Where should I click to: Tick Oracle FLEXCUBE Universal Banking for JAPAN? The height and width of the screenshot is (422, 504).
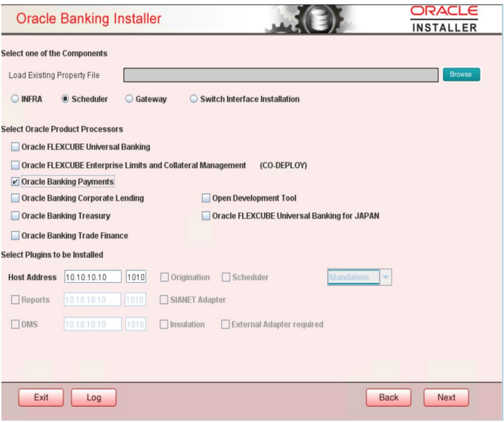click(x=206, y=216)
